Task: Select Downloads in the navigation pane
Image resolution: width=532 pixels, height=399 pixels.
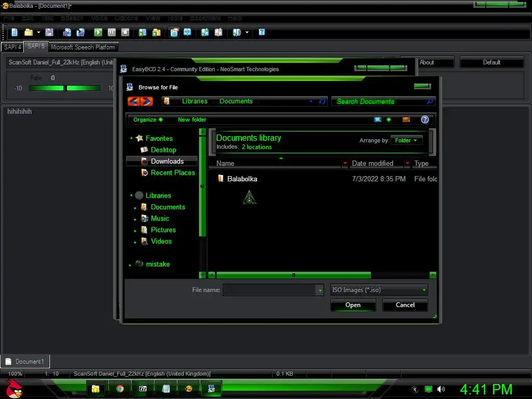Action: (162, 161)
